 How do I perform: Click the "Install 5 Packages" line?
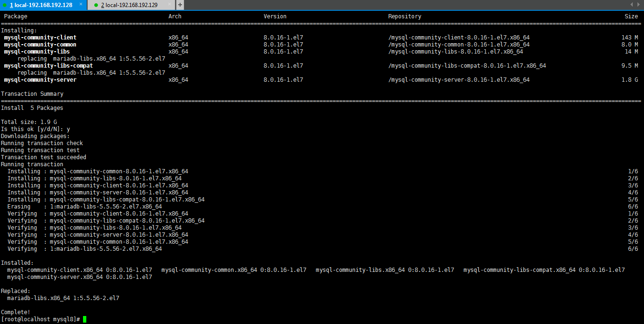click(x=32, y=108)
